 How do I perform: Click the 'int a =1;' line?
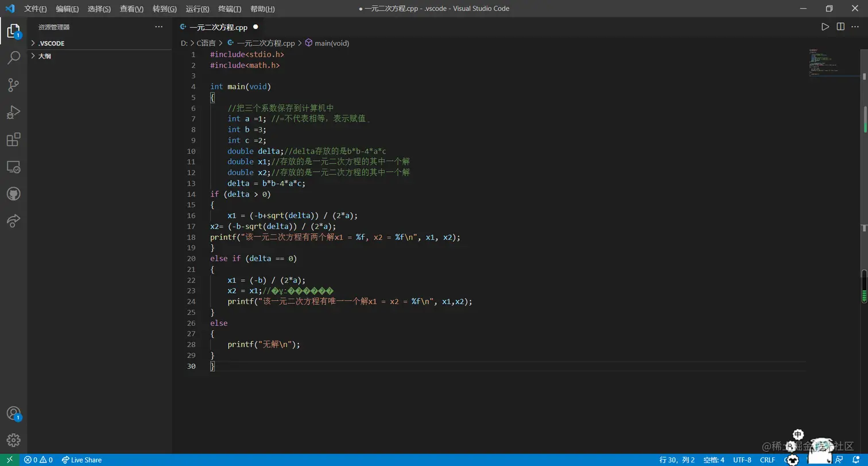pyautogui.click(x=247, y=119)
